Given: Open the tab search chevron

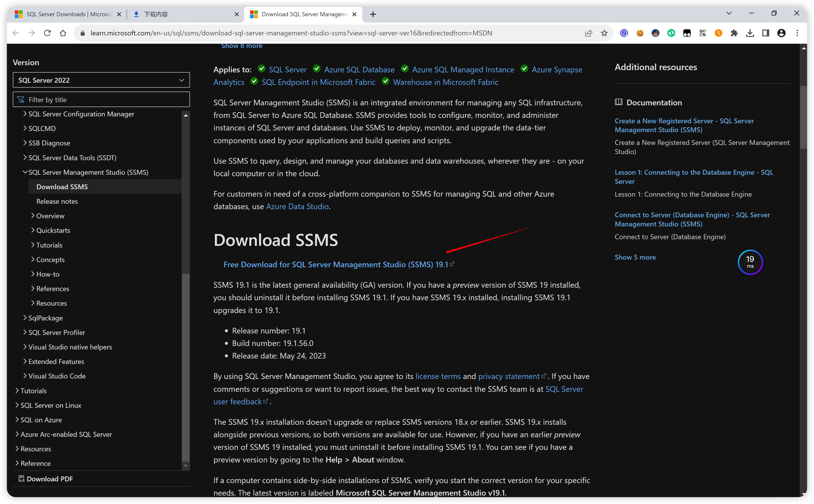Looking at the screenshot, I should pyautogui.click(x=729, y=13).
